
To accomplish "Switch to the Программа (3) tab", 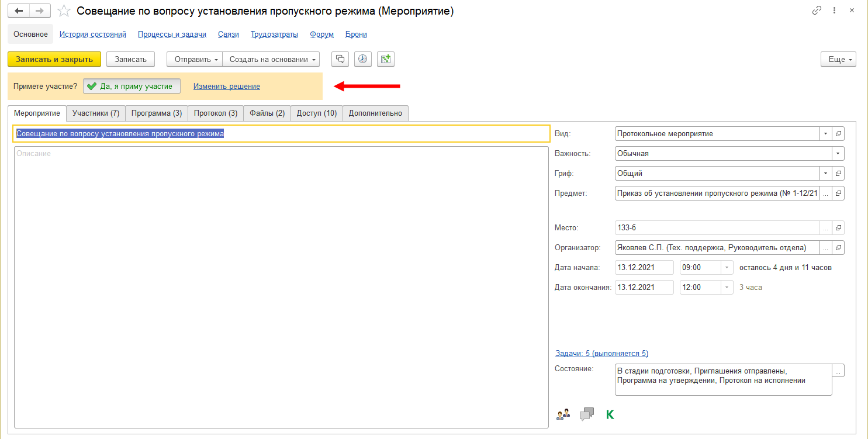I will point(157,113).
